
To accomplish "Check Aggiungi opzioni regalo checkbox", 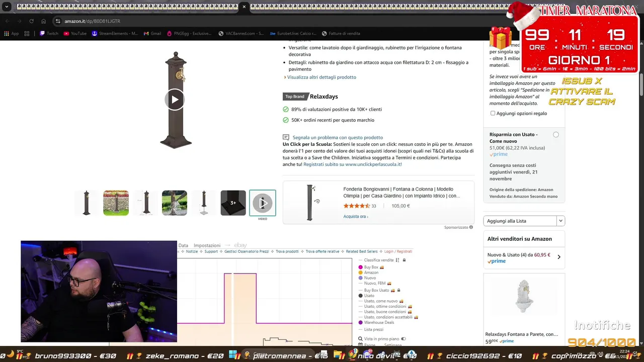I will tap(493, 114).
